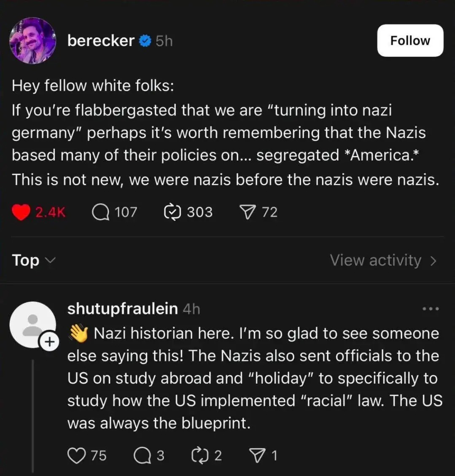Click the chevron next to View activity
Screen dimensions: 455x476
(433, 261)
